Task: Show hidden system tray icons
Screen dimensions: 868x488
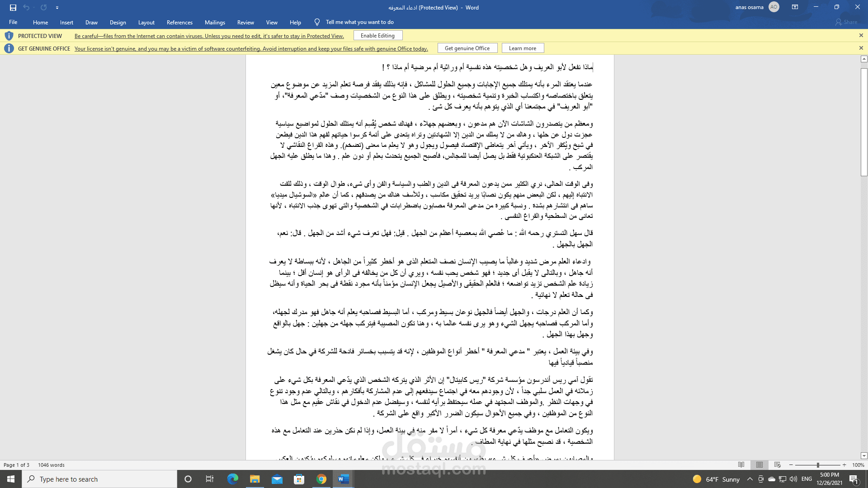Action: (750, 479)
